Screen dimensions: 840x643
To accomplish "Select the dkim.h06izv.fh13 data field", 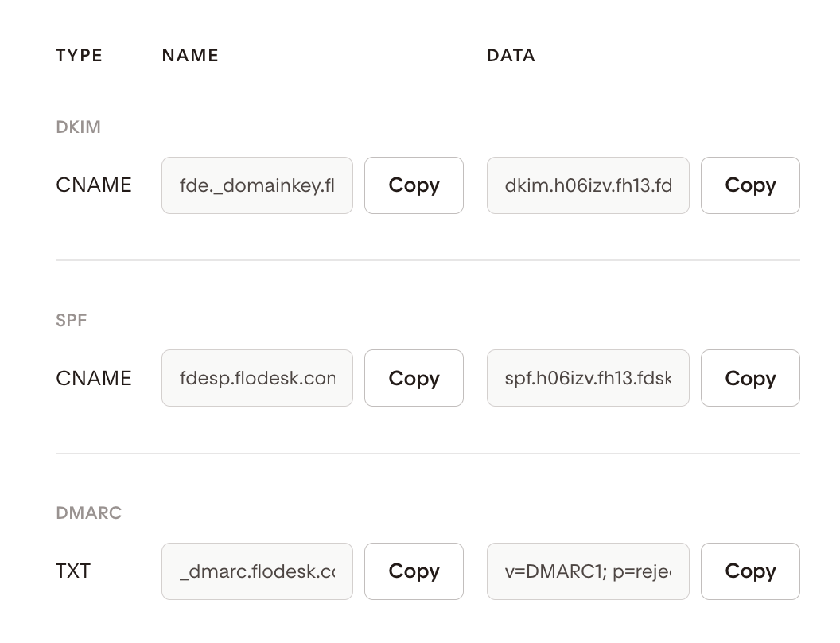I will [x=588, y=185].
